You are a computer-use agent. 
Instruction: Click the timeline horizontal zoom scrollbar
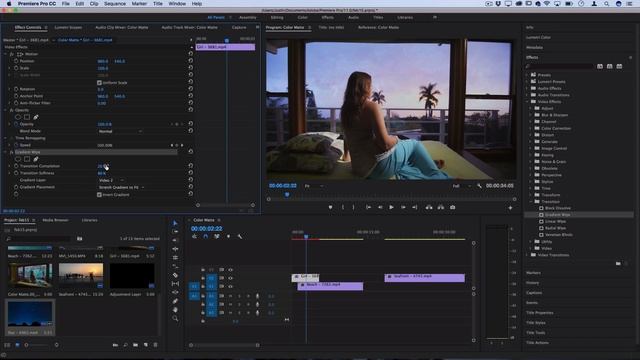(x=224, y=345)
